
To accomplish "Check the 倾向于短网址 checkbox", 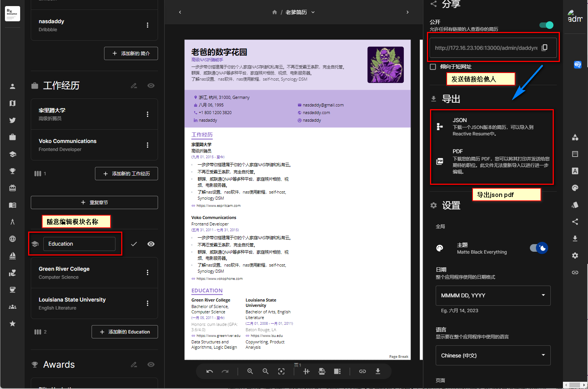I will [433, 67].
